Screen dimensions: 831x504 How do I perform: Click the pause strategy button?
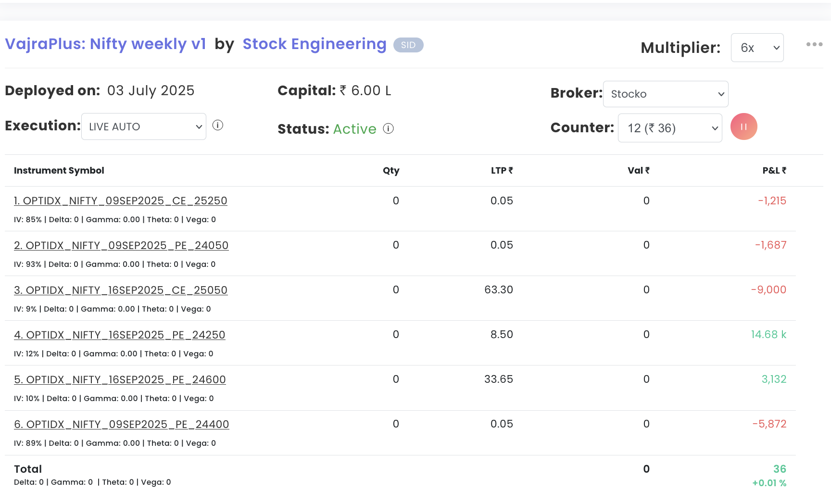coord(743,126)
